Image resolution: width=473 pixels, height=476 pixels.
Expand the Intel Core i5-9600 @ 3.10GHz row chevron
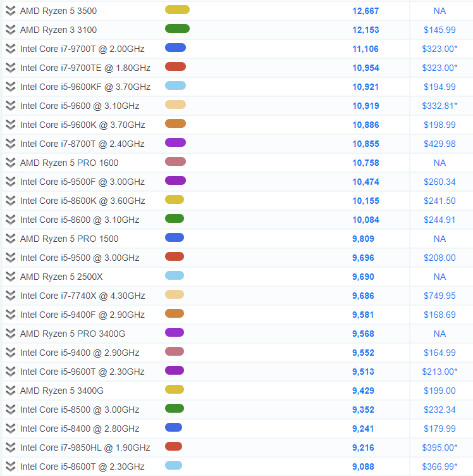[10, 106]
